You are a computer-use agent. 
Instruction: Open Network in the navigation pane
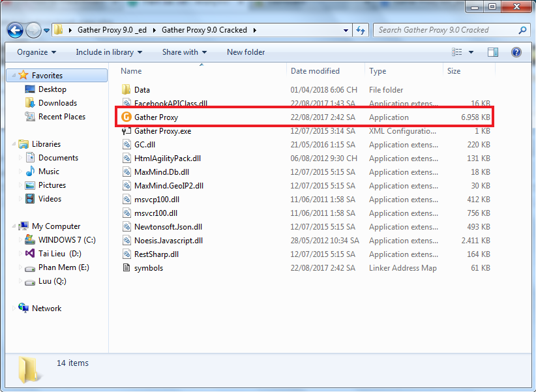coord(46,309)
